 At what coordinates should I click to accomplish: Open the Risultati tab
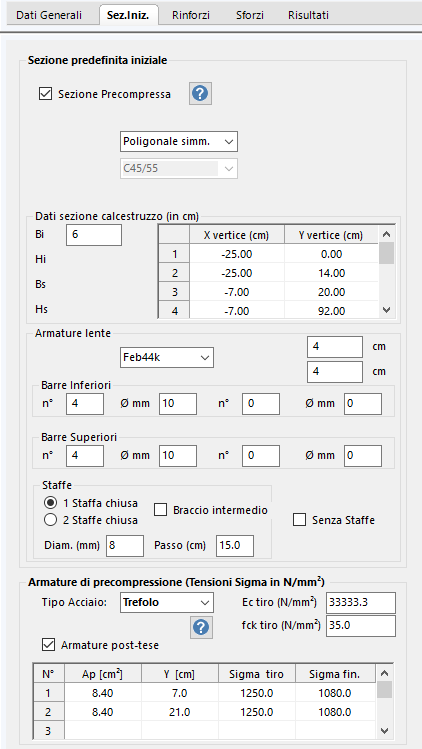click(x=308, y=15)
